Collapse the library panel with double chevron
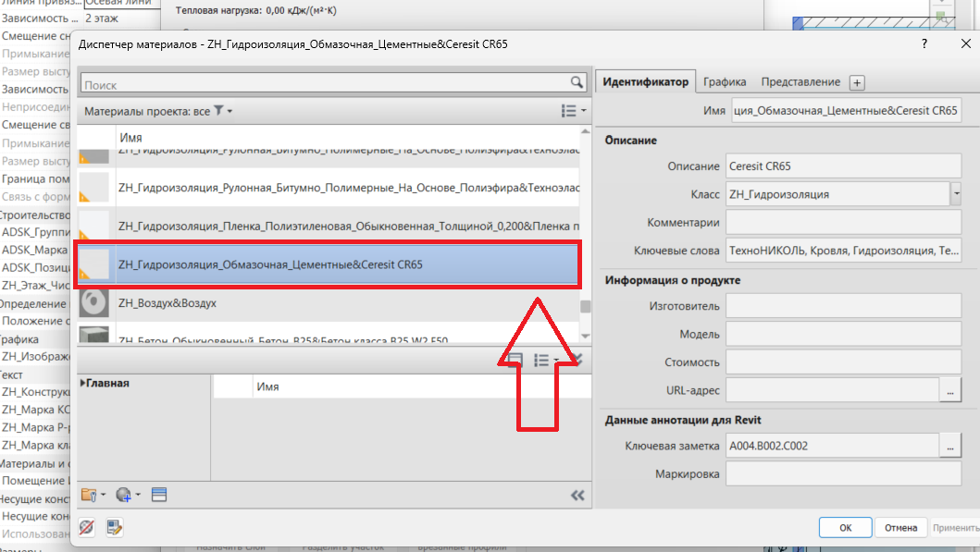The height and width of the screenshot is (552, 980). tap(577, 496)
